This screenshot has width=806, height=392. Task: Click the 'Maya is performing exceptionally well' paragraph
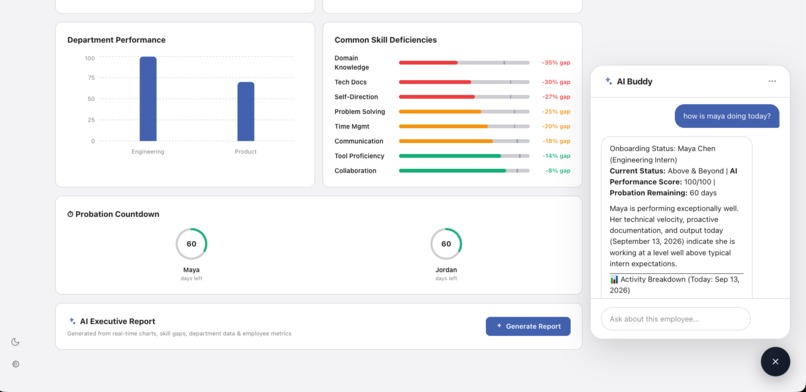tap(674, 236)
